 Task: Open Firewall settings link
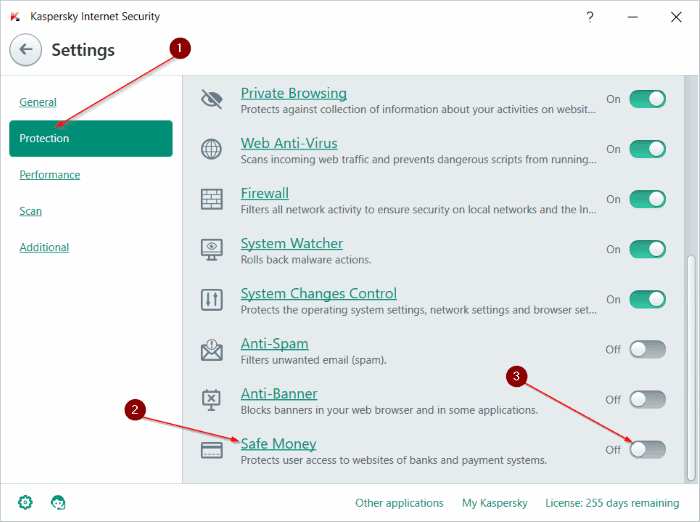pos(265,193)
